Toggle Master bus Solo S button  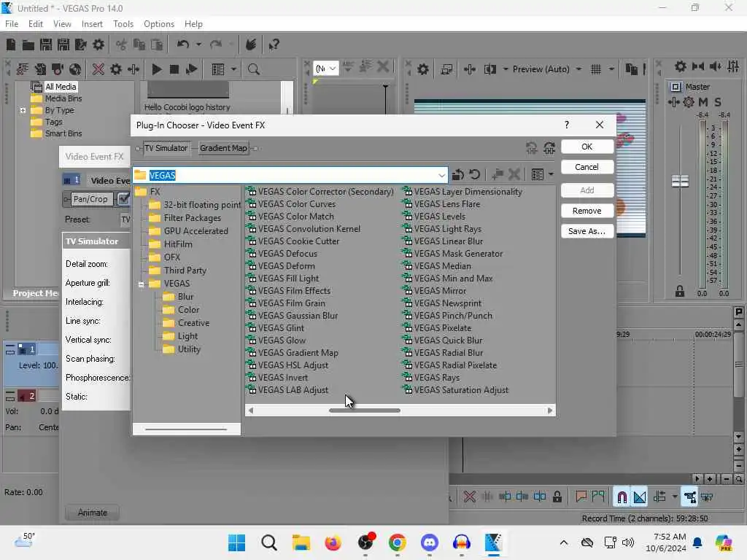tap(718, 102)
